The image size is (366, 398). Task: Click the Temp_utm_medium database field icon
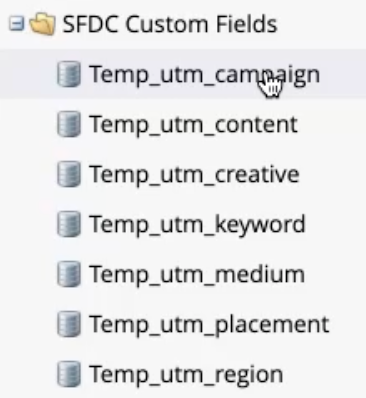69,274
